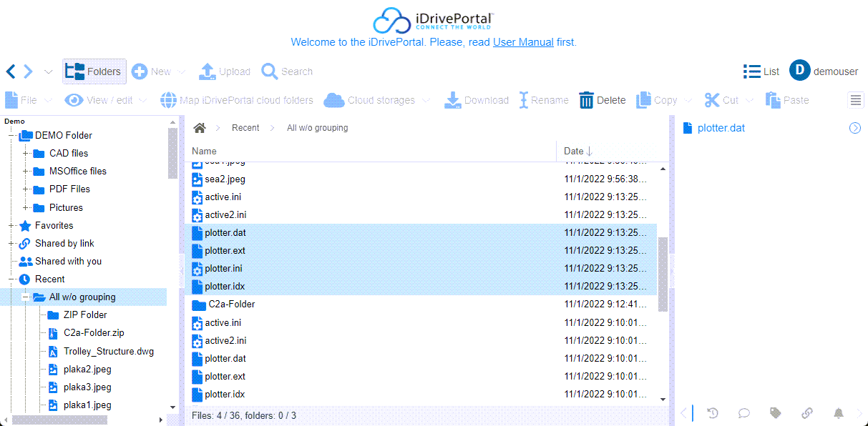The height and width of the screenshot is (426, 868).
Task: Click the share link chain icon
Action: point(806,413)
